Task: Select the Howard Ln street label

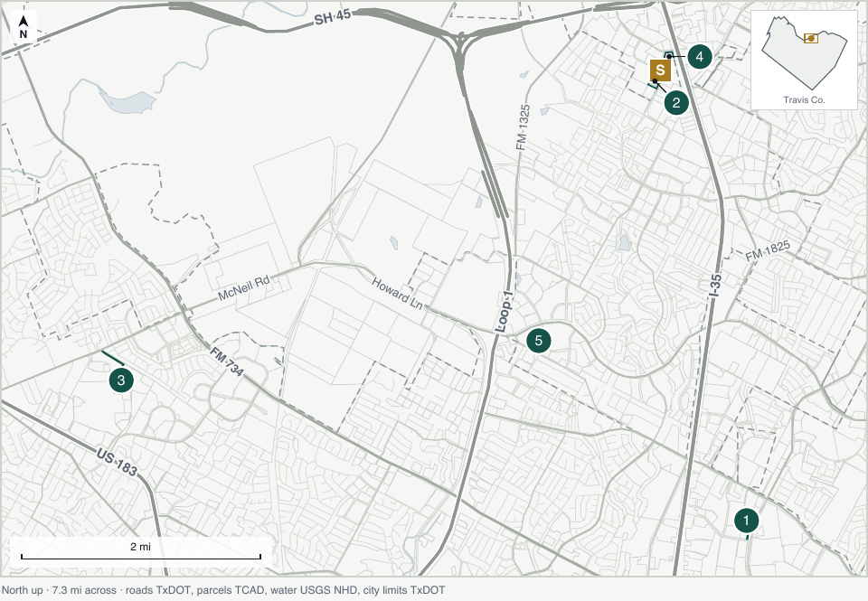Action: [x=397, y=294]
